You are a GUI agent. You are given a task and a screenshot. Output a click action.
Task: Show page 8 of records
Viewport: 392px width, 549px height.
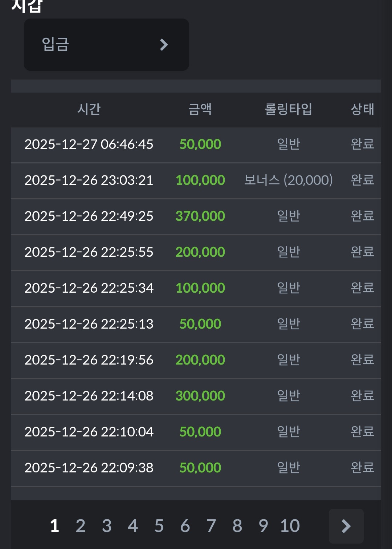coord(237,526)
